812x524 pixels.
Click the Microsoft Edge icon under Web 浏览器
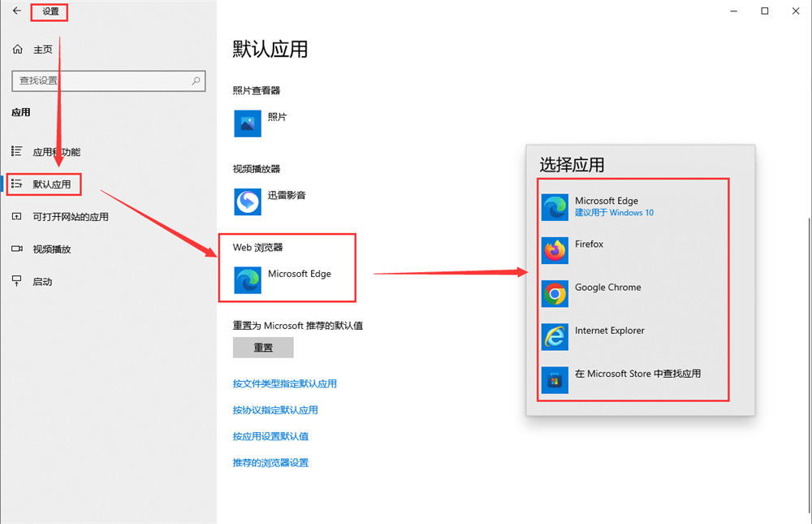[247, 275]
